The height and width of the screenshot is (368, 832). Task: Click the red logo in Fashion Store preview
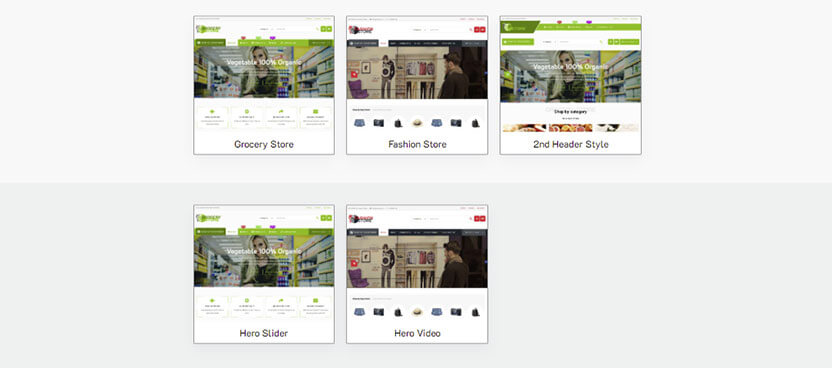(x=362, y=29)
